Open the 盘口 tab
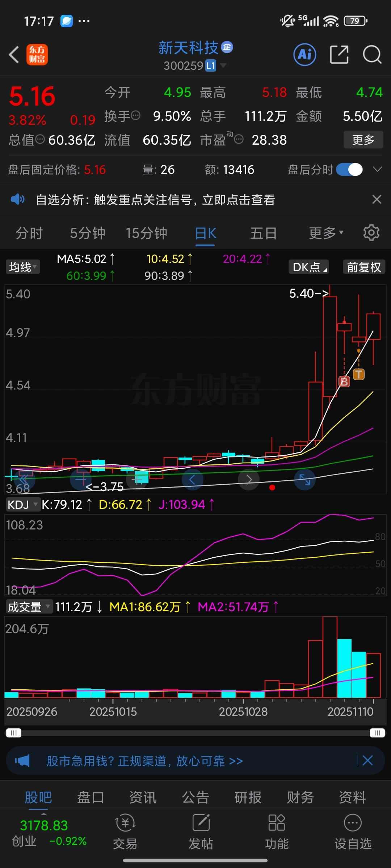Screen dimensions: 391x868 click(91, 797)
